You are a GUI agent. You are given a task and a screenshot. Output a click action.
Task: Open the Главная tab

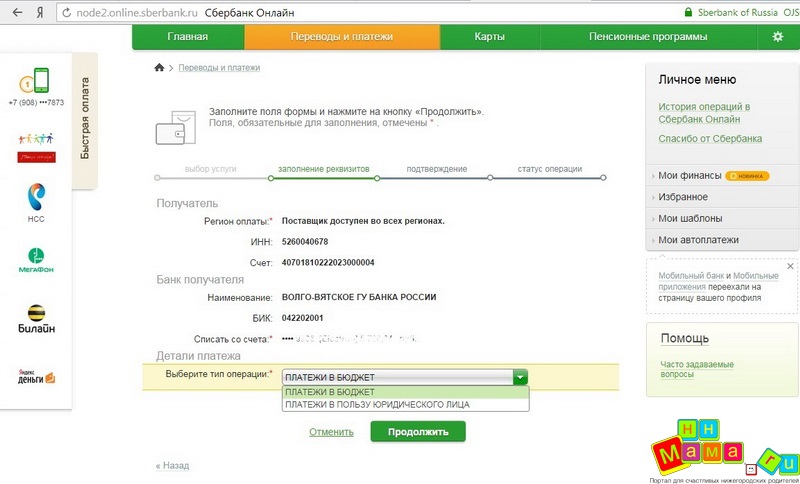point(188,37)
